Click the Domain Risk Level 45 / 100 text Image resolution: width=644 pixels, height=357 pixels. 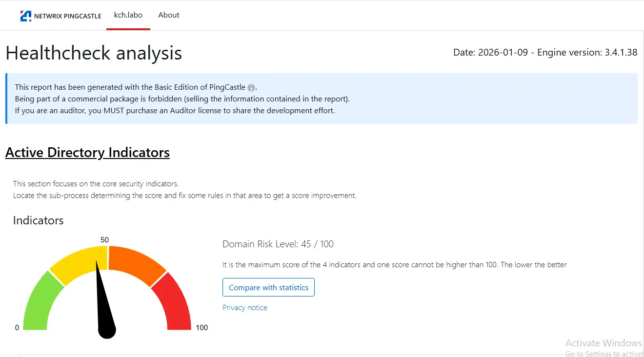278,244
